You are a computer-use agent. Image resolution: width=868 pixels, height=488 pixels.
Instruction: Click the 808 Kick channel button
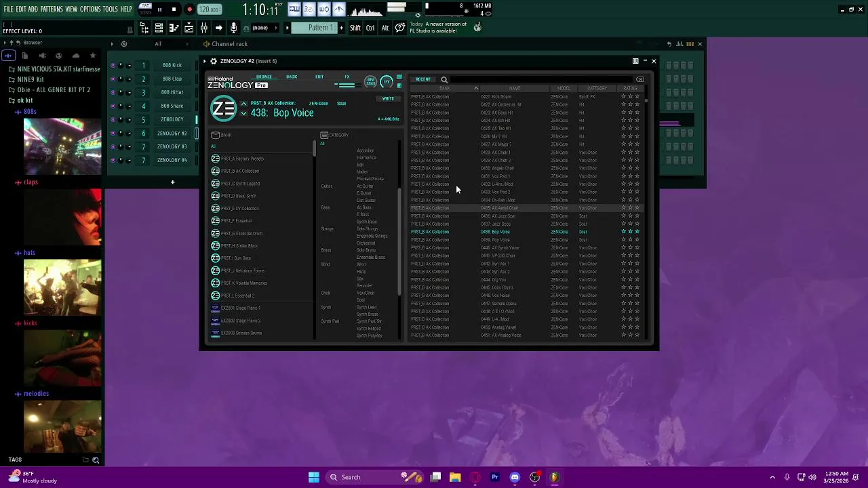(x=172, y=65)
